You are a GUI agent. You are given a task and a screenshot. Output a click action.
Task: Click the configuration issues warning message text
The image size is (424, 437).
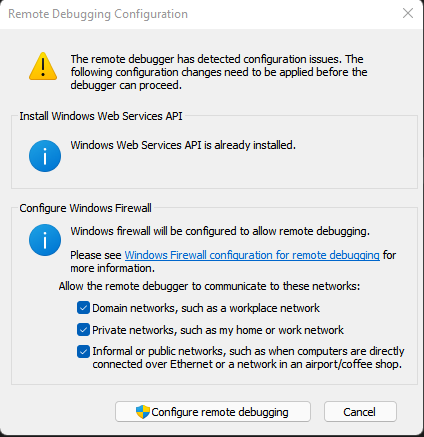(219, 72)
